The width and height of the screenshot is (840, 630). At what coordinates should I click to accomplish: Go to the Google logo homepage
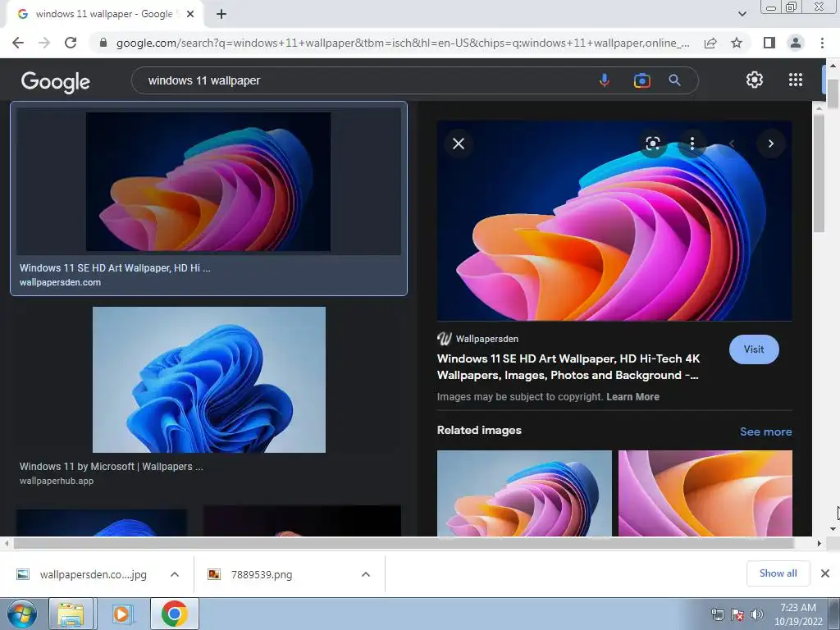(56, 82)
